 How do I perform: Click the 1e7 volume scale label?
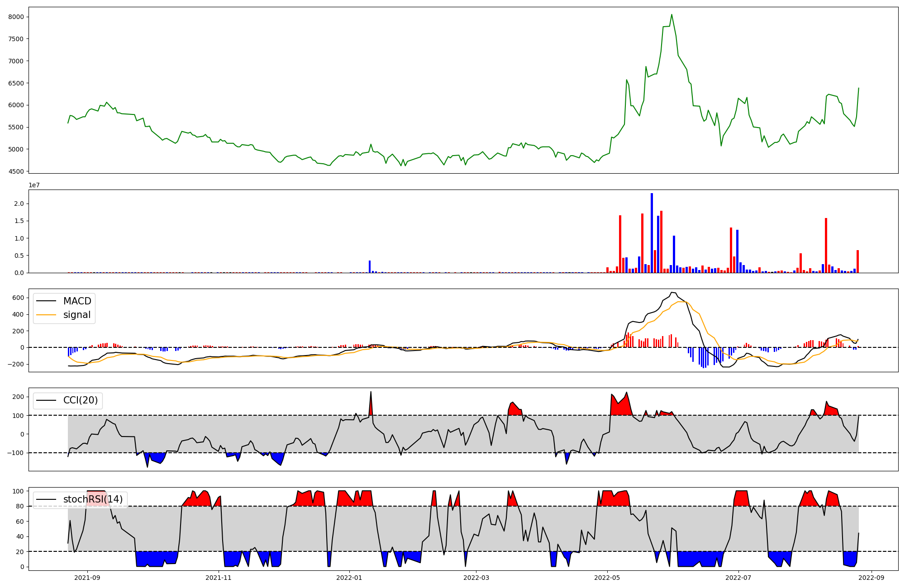(34, 185)
